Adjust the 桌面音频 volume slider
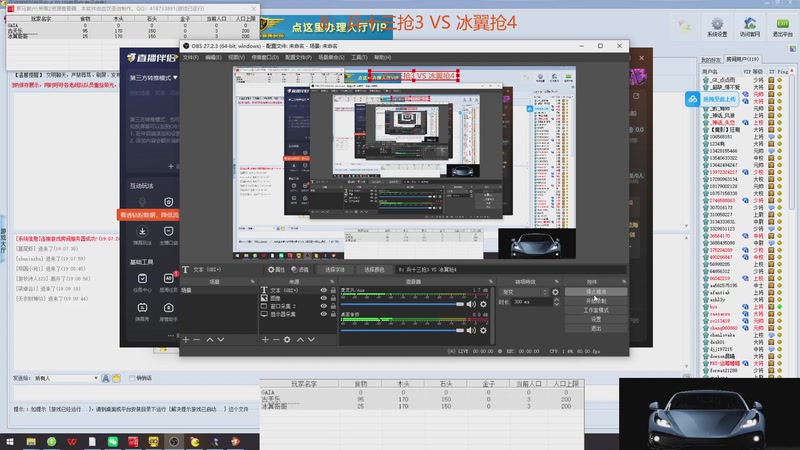The height and width of the screenshot is (450, 800). (x=402, y=331)
